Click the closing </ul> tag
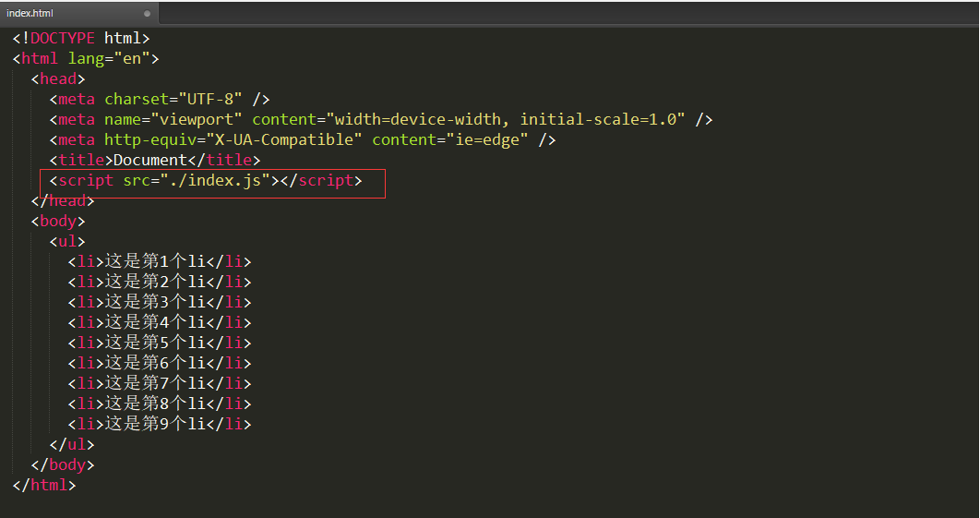This screenshot has width=980, height=518. (72, 445)
